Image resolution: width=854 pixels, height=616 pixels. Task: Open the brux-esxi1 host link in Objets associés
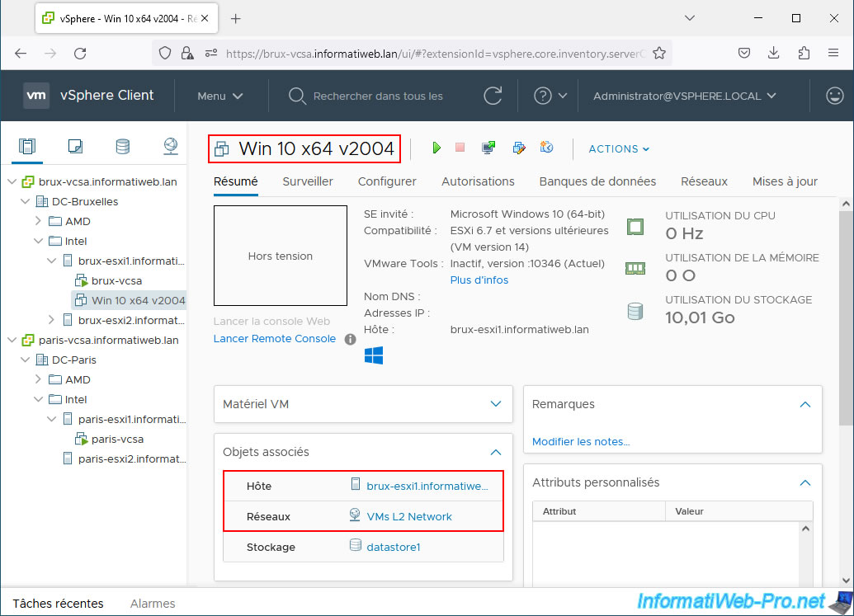pos(427,486)
